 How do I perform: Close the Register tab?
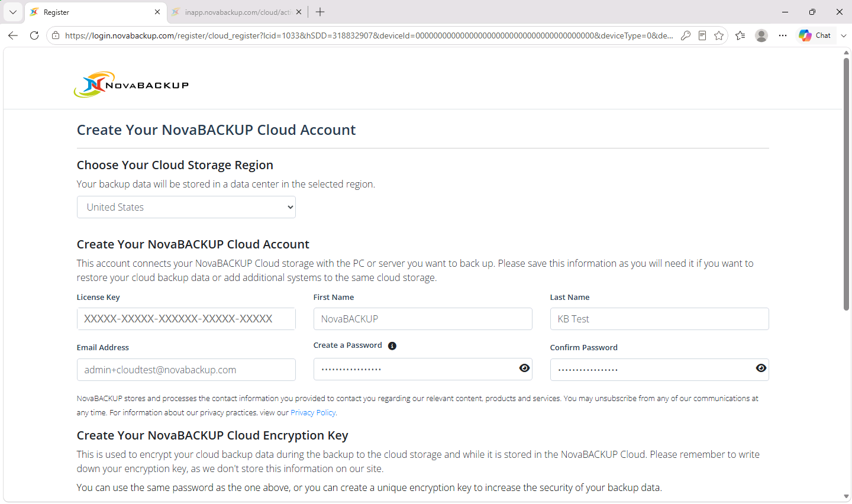157,12
